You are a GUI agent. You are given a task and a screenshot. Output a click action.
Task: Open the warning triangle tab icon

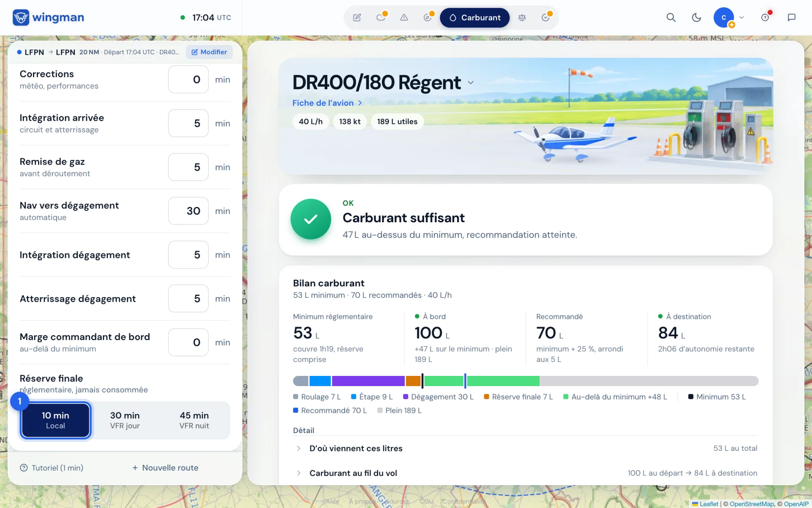tap(404, 17)
